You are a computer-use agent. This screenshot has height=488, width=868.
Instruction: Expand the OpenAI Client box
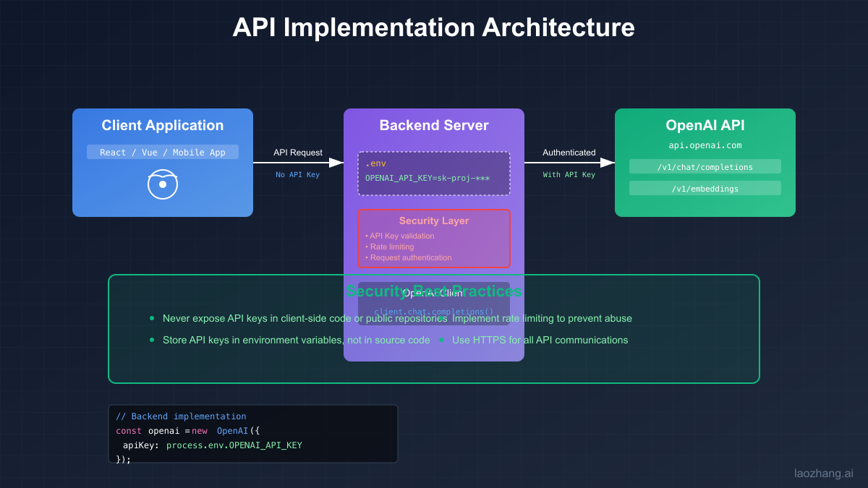[433, 301]
